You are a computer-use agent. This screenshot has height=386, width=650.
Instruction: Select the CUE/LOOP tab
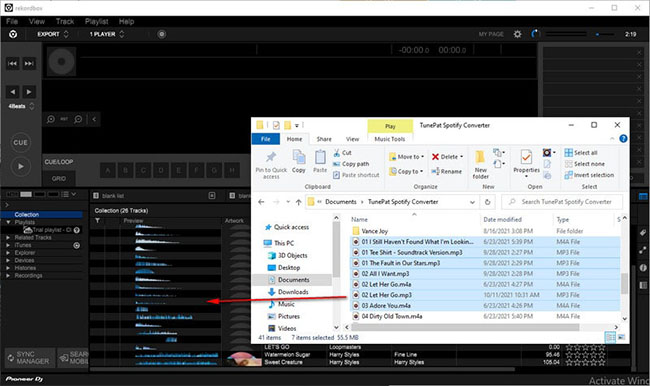[59, 162]
